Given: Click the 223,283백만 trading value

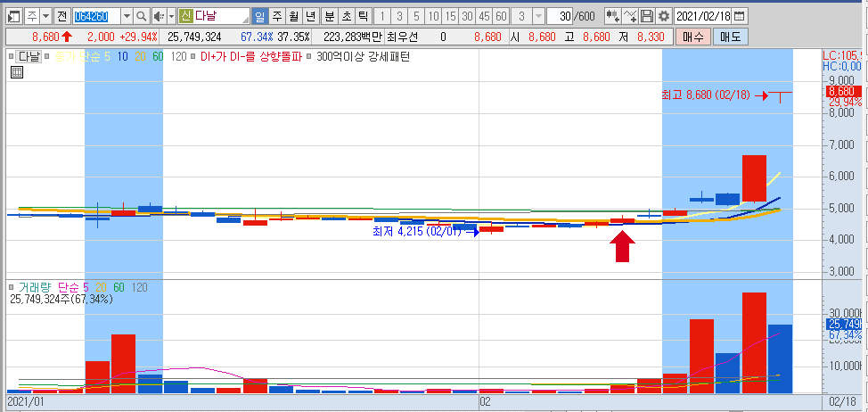Looking at the screenshot, I should (x=354, y=37).
